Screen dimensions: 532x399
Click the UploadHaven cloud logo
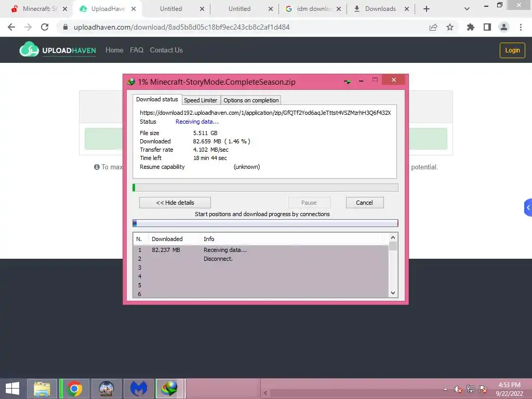[x=29, y=49]
